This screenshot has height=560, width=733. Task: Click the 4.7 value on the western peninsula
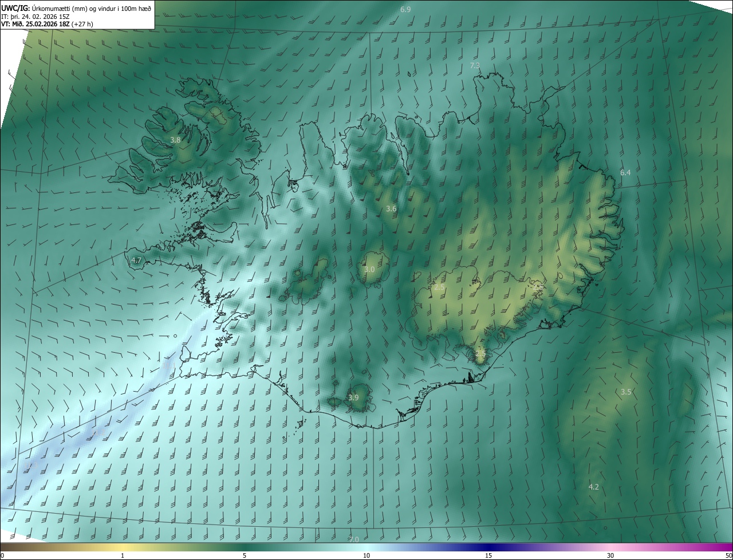pyautogui.click(x=136, y=260)
